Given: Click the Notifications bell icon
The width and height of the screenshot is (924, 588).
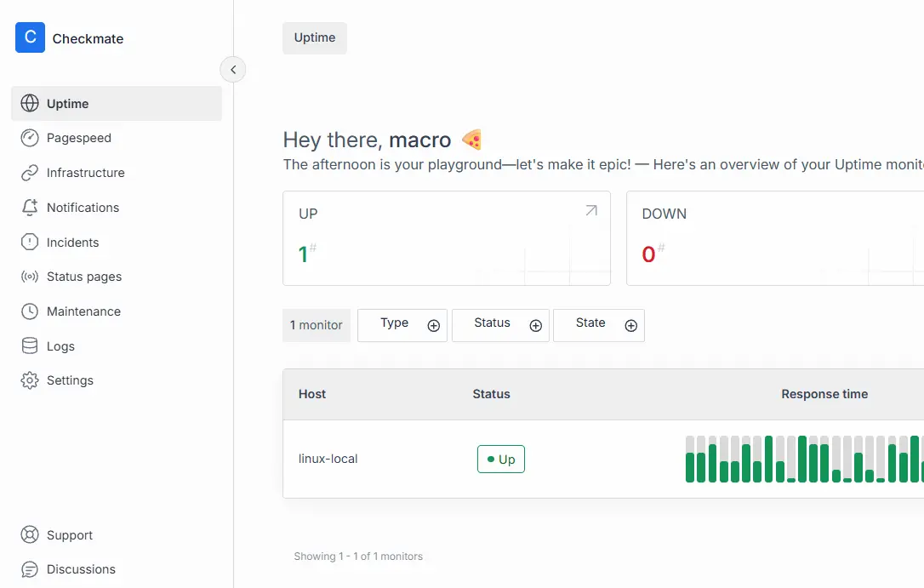Looking at the screenshot, I should pyautogui.click(x=30, y=208).
